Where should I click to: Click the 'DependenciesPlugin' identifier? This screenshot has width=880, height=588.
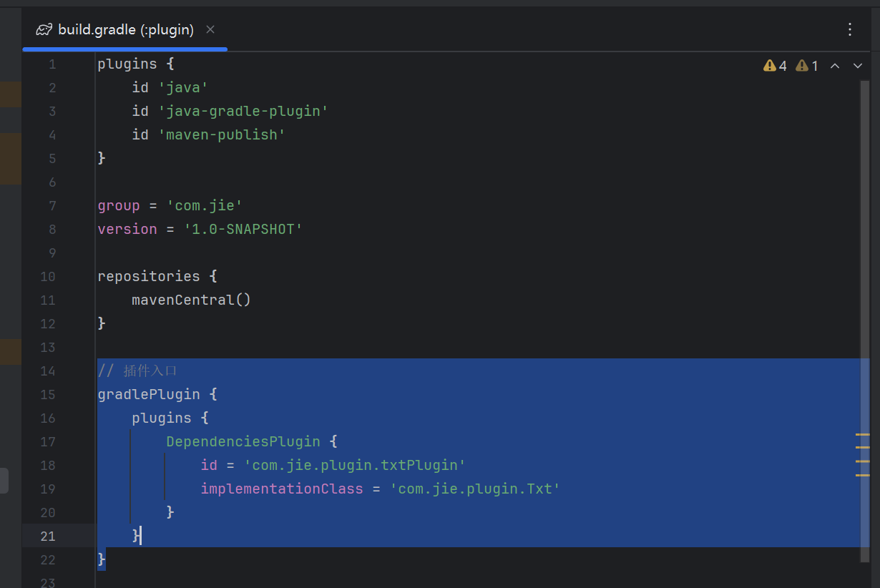coord(243,441)
